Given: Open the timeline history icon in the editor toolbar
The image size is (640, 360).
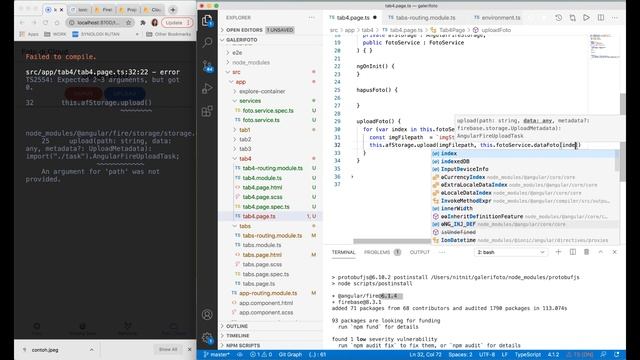Looking at the screenshot, I should [558, 18].
